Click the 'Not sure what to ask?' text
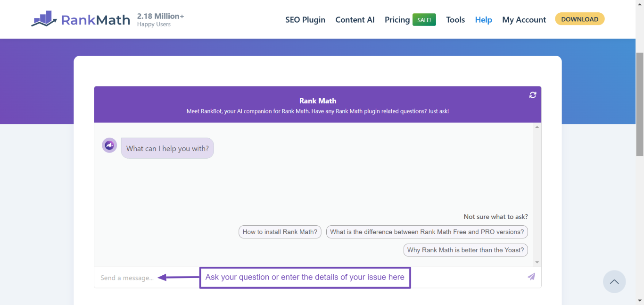This screenshot has width=644, height=305. coord(495,217)
